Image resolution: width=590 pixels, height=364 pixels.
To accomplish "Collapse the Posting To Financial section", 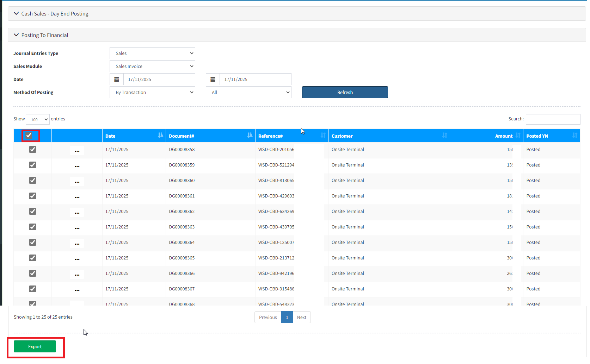I will [x=16, y=35].
